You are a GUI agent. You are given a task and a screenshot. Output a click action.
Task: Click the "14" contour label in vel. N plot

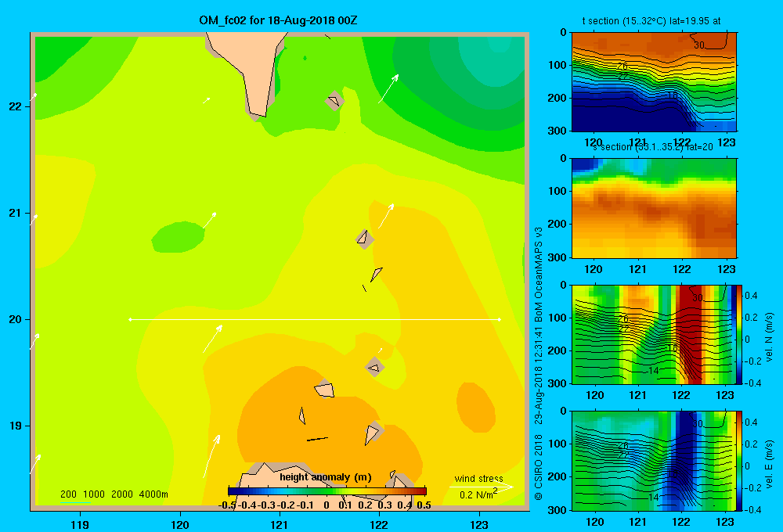654,371
